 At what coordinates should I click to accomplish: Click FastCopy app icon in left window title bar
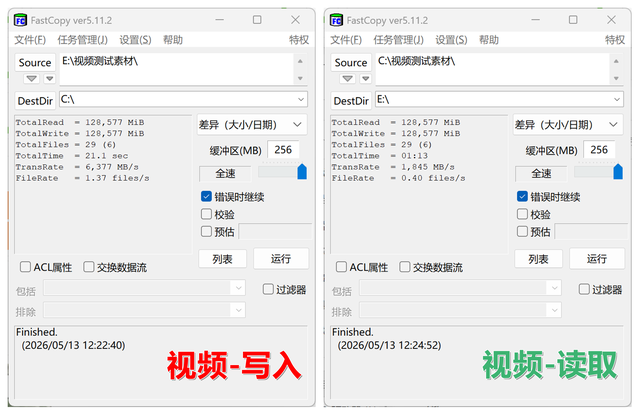20,20
